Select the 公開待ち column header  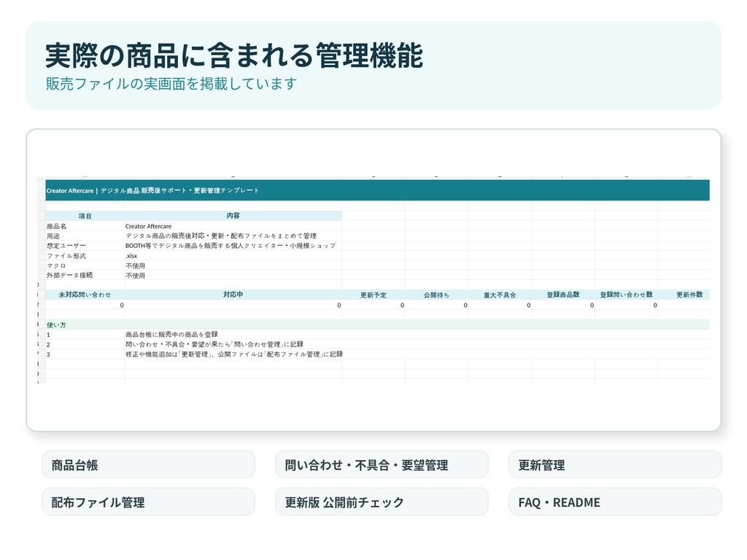[436, 295]
